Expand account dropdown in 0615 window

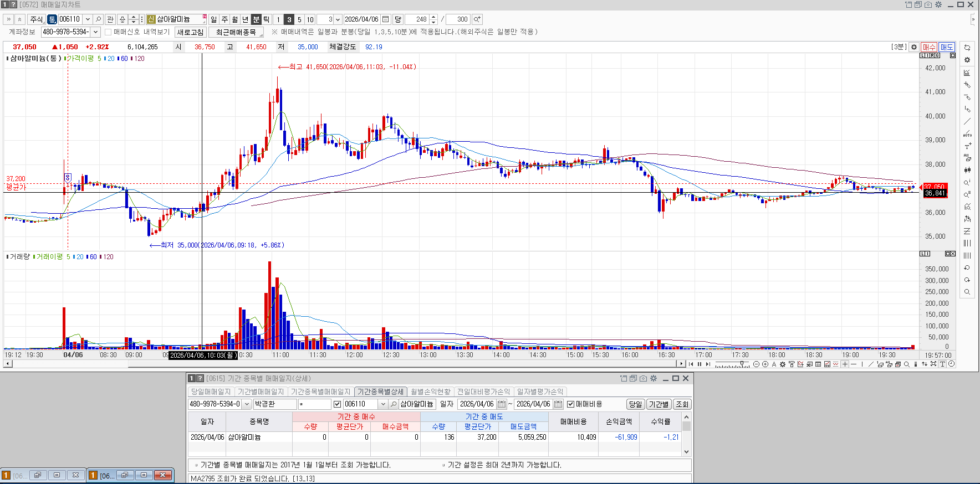[x=247, y=404]
